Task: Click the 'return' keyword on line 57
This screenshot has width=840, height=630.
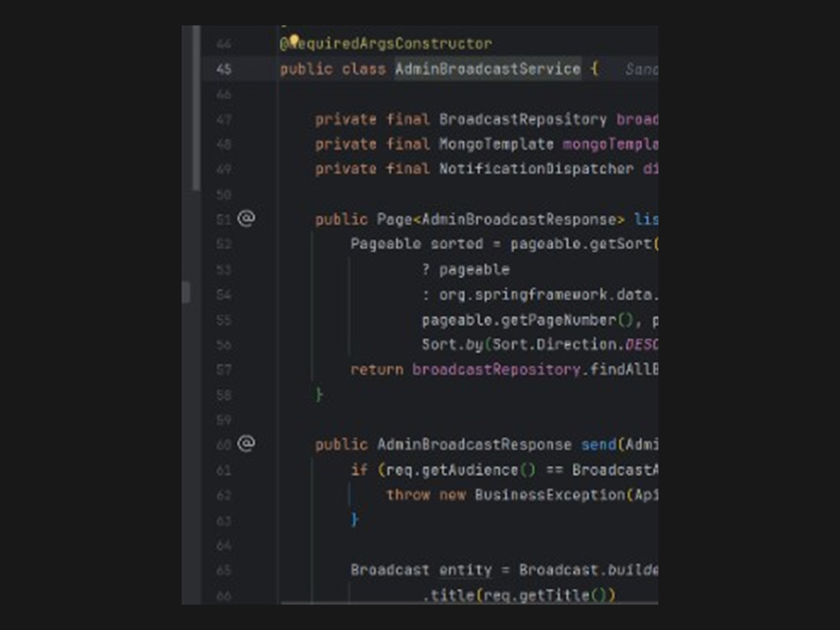Action: [x=376, y=370]
